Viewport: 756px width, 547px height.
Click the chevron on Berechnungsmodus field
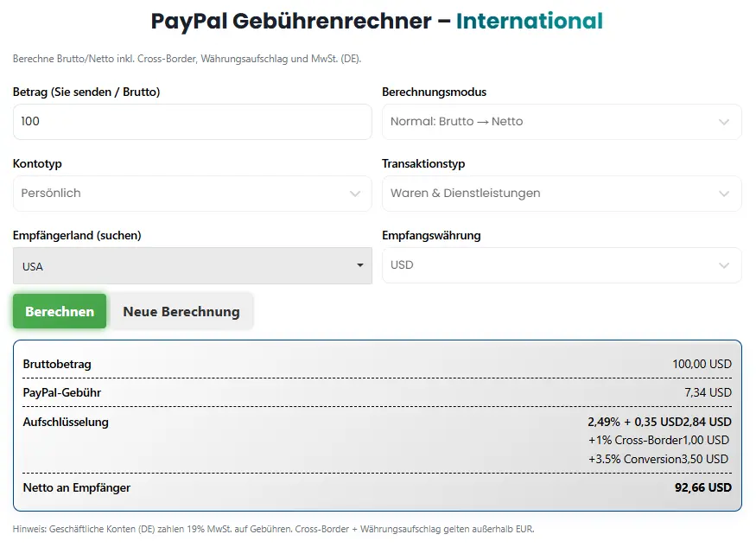(726, 121)
